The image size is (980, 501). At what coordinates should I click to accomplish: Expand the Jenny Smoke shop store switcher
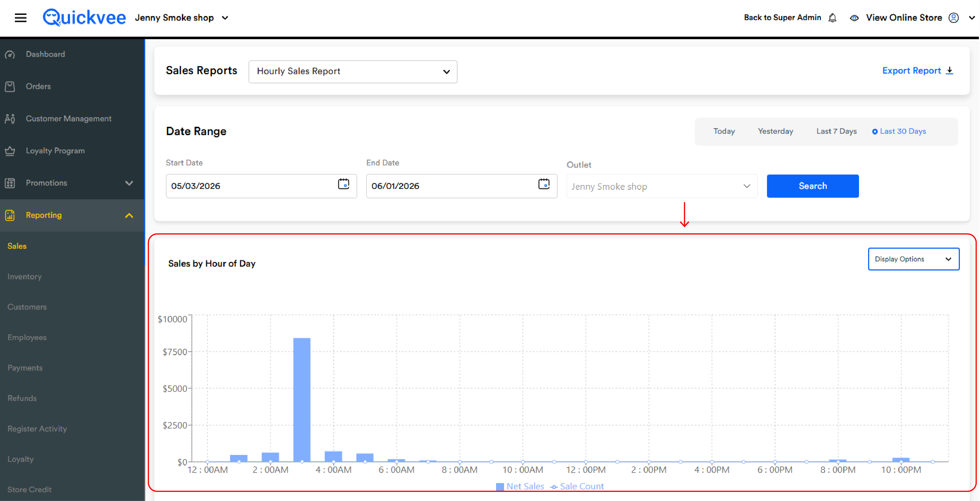click(x=181, y=18)
